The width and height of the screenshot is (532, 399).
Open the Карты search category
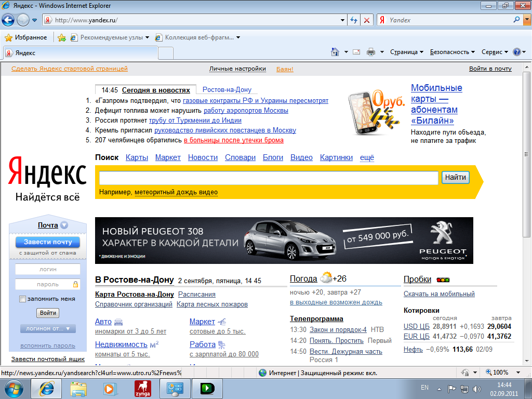[x=137, y=157]
